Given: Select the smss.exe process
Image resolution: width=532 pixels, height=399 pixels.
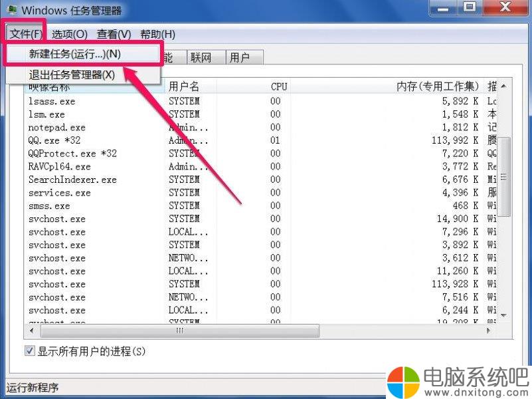Looking at the screenshot, I should click(261, 205).
